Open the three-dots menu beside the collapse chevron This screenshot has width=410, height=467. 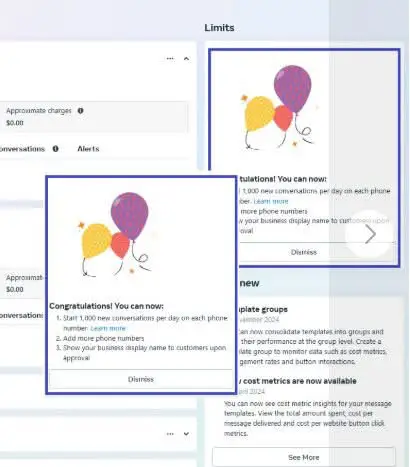tap(170, 59)
